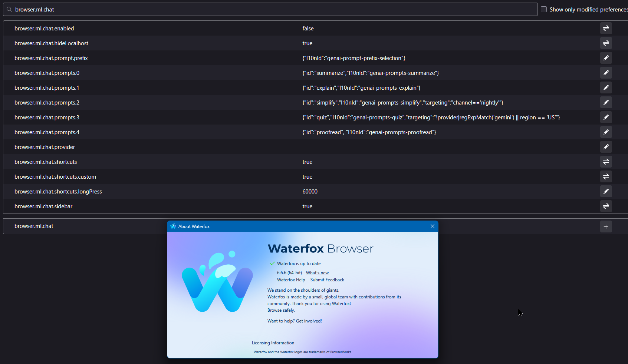Open the Waterfox Help link
The height and width of the screenshot is (364, 628).
pyautogui.click(x=291, y=280)
